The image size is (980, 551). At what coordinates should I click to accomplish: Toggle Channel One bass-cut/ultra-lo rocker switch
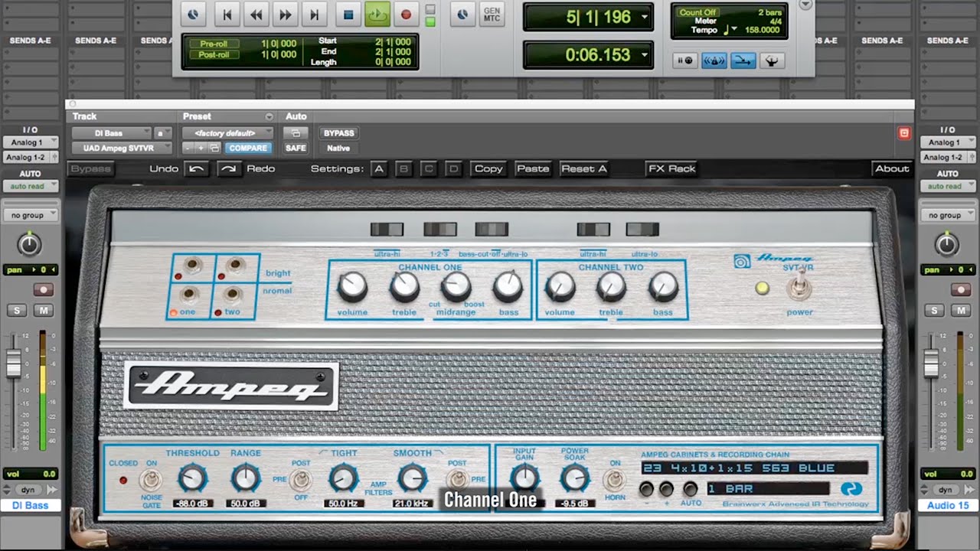coord(492,230)
